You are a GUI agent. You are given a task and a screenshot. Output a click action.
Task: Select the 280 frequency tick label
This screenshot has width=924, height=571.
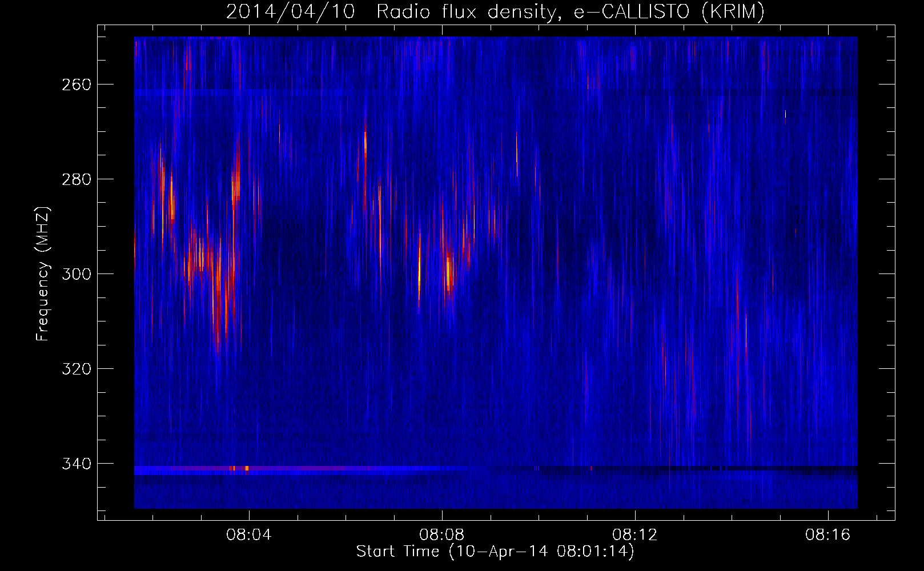pyautogui.click(x=76, y=179)
